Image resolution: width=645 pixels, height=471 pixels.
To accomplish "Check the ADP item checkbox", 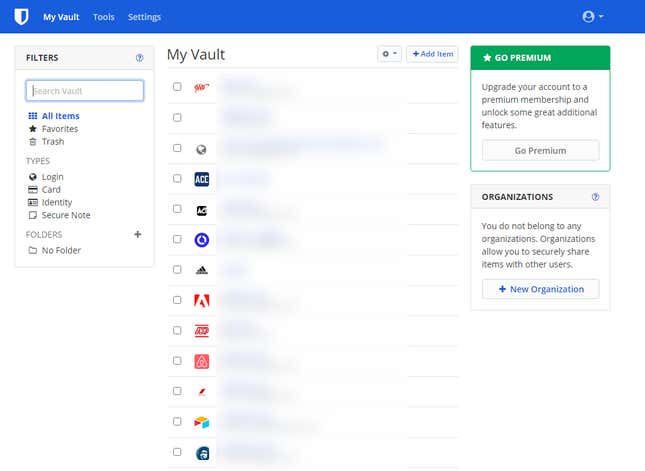I will point(177,331).
